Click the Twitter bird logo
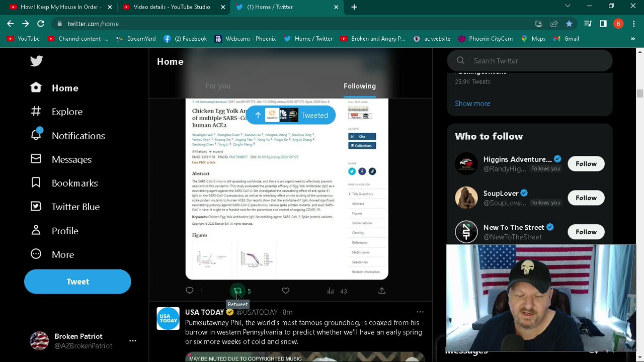The image size is (644, 362). pyautogui.click(x=36, y=61)
